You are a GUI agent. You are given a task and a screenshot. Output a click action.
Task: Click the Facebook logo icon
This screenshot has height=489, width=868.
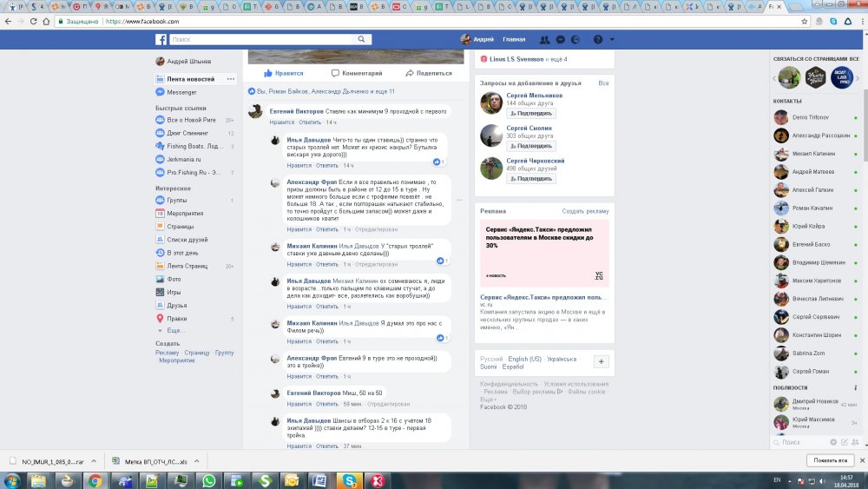click(x=161, y=40)
